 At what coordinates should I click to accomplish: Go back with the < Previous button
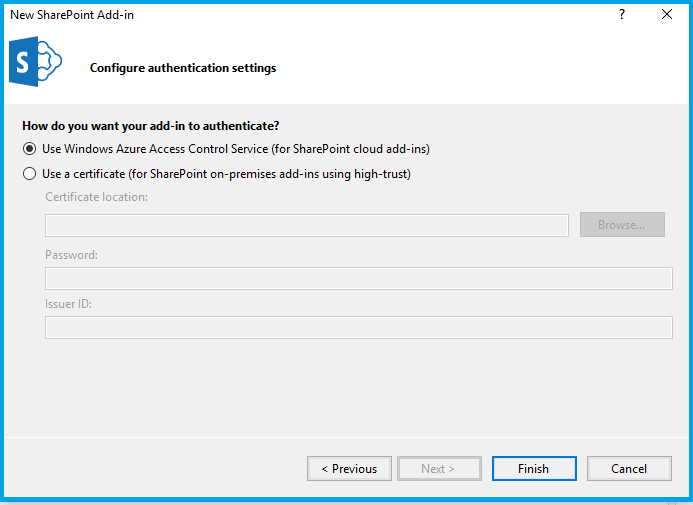coord(349,468)
